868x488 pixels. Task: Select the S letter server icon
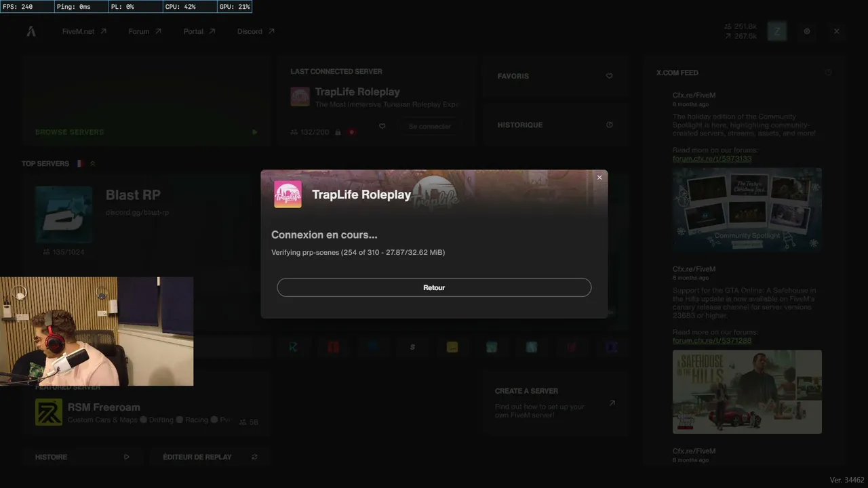click(x=412, y=347)
